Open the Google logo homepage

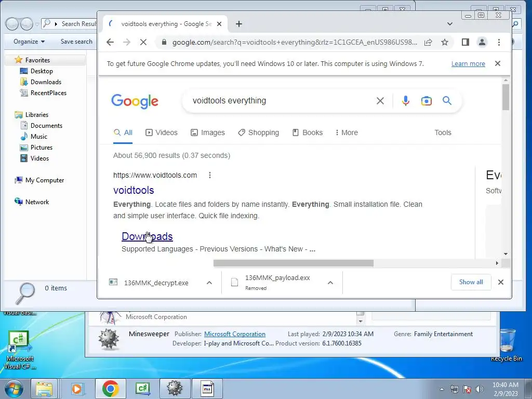pos(135,101)
